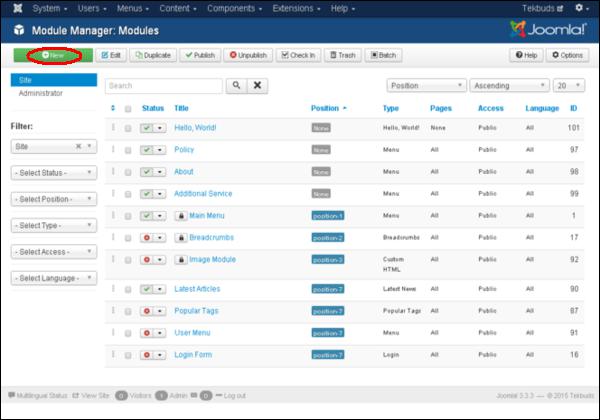The width and height of the screenshot is (600, 420).
Task: Publish the Login Form module via red icon
Action: click(147, 355)
